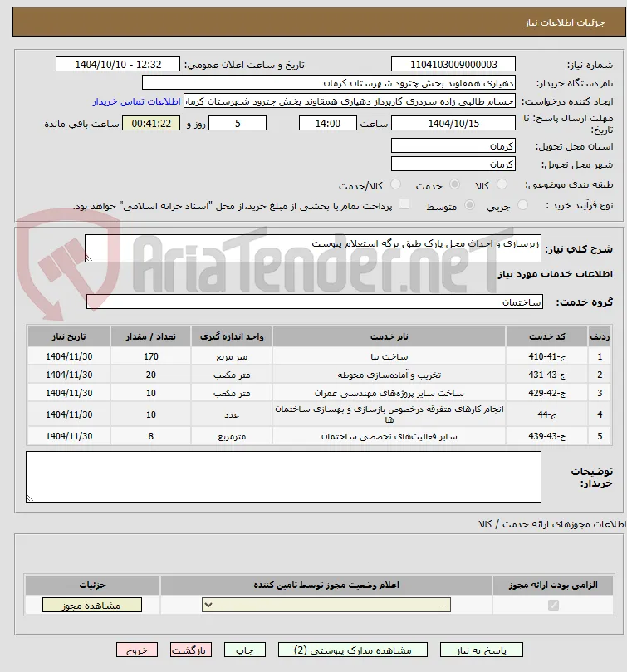Click the unit cell عدد
This screenshot has height=672, width=627.
232,414
